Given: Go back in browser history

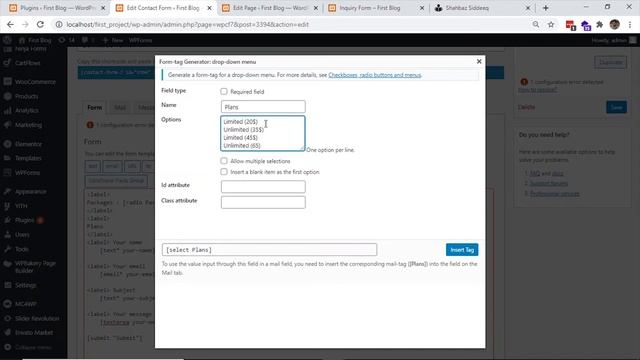Looking at the screenshot, I should 11,24.
